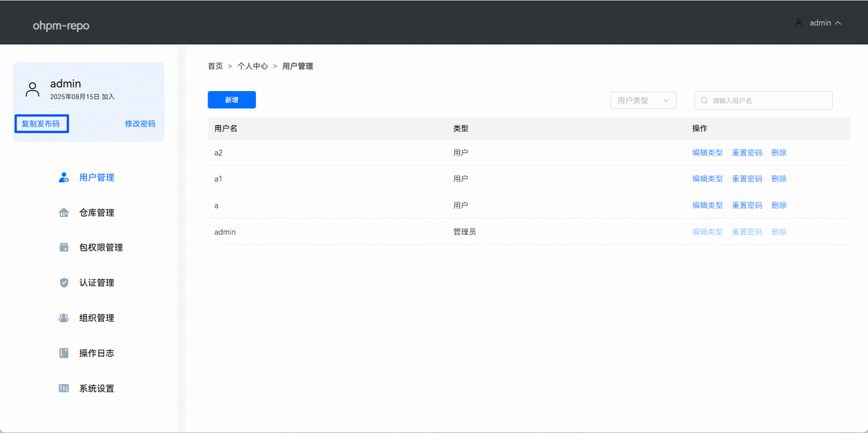This screenshot has height=433, width=868.
Task: Click the search magnifier icon
Action: (x=704, y=100)
